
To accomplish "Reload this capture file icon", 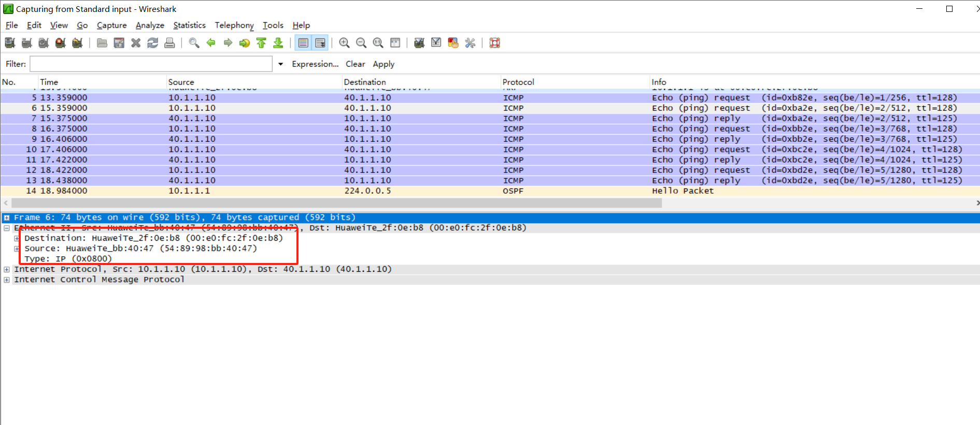I will tap(153, 43).
